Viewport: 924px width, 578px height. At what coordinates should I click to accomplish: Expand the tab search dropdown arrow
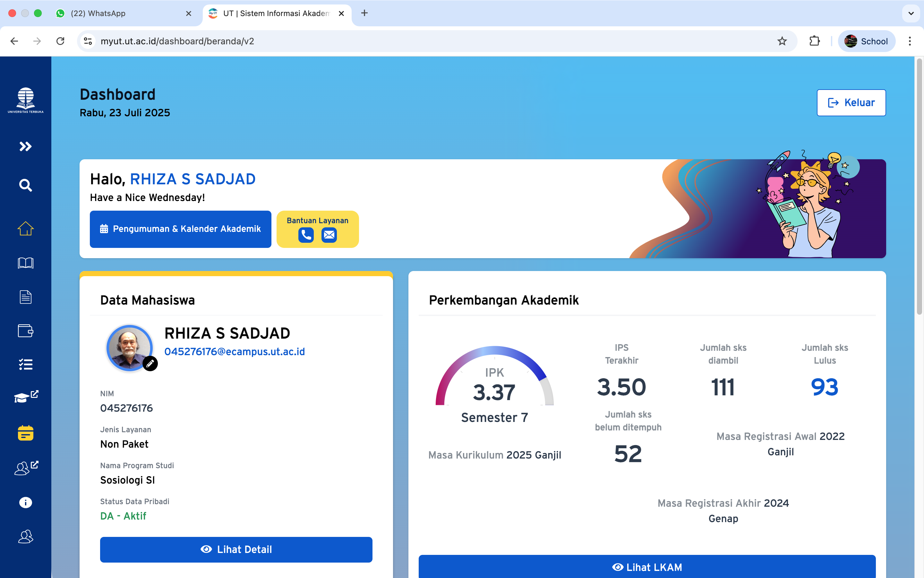click(x=911, y=13)
